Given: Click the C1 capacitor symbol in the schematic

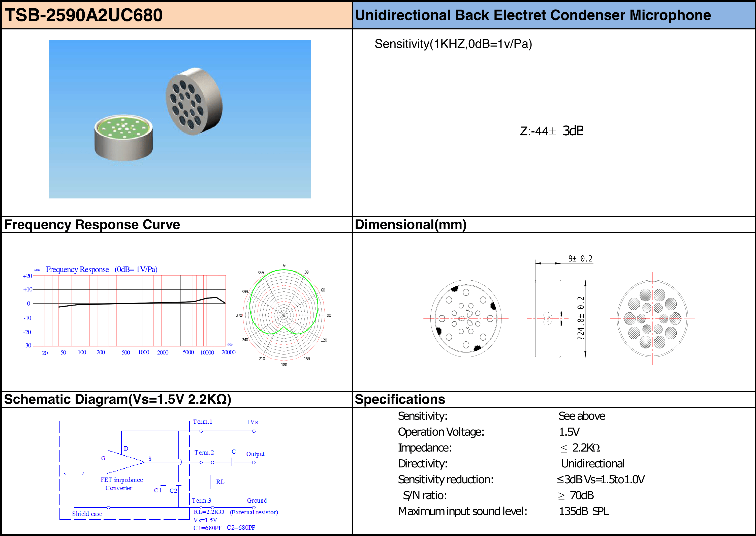Looking at the screenshot, I should tap(163, 484).
